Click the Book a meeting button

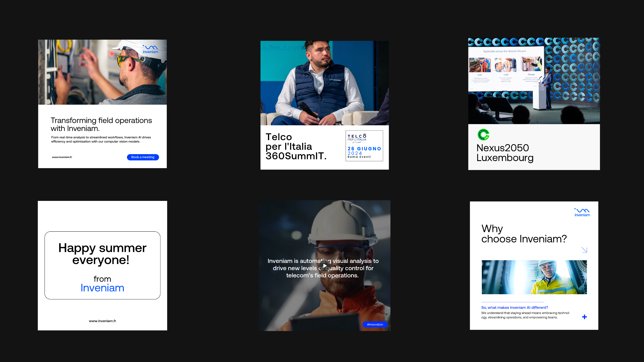click(143, 157)
